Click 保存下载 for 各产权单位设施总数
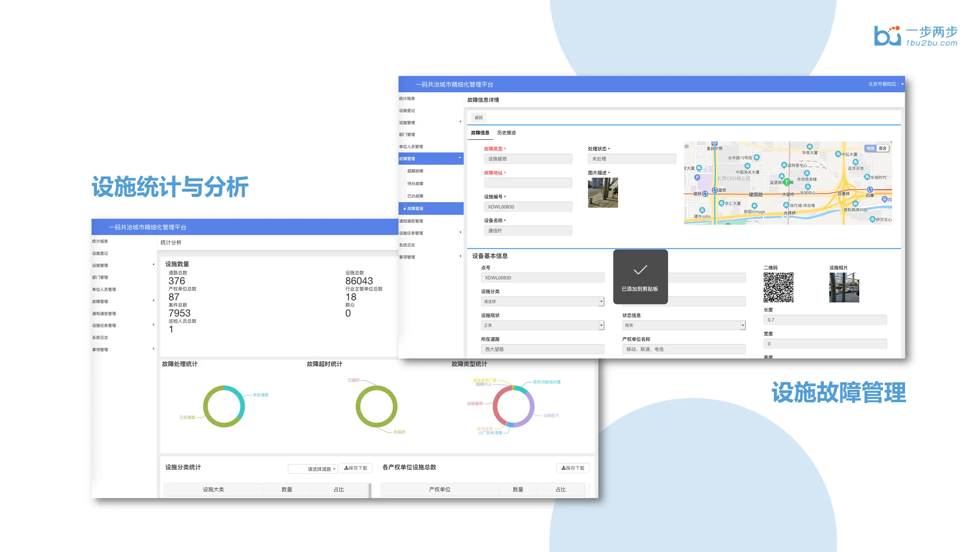980x552 pixels. [x=572, y=468]
